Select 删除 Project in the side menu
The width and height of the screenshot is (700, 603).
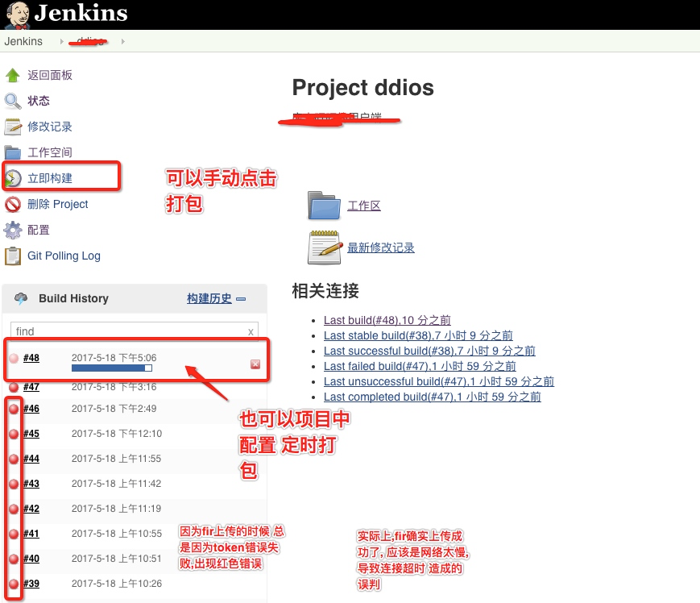pos(57,204)
